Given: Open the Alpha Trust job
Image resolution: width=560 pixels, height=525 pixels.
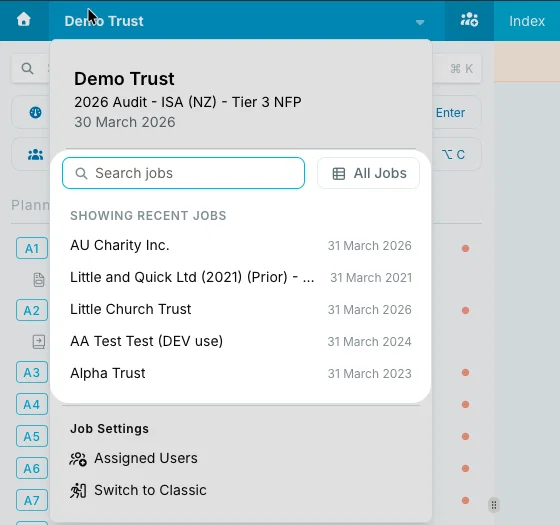Looking at the screenshot, I should (241, 373).
